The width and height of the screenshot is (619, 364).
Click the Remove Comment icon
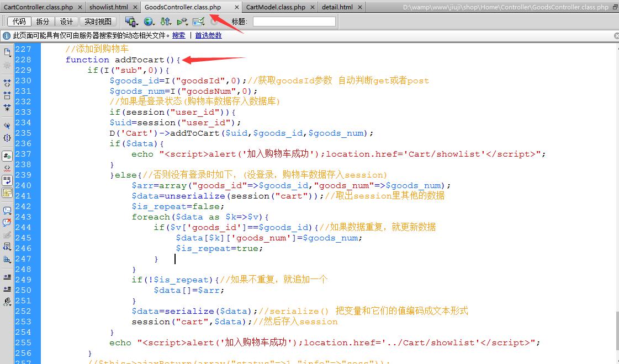point(7,223)
